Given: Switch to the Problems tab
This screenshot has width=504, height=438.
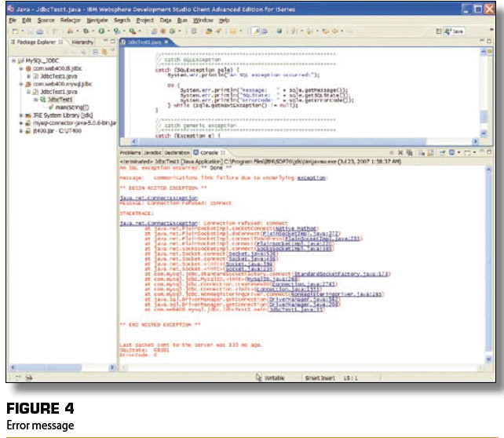Looking at the screenshot, I should (130, 152).
